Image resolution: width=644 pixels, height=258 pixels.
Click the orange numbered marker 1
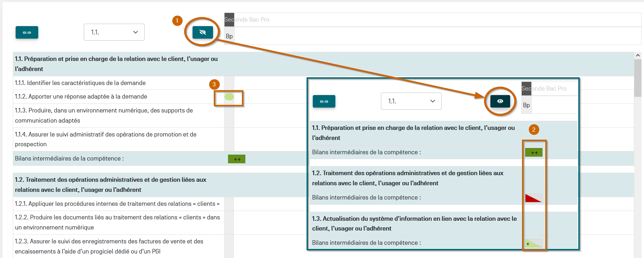pos(177,21)
